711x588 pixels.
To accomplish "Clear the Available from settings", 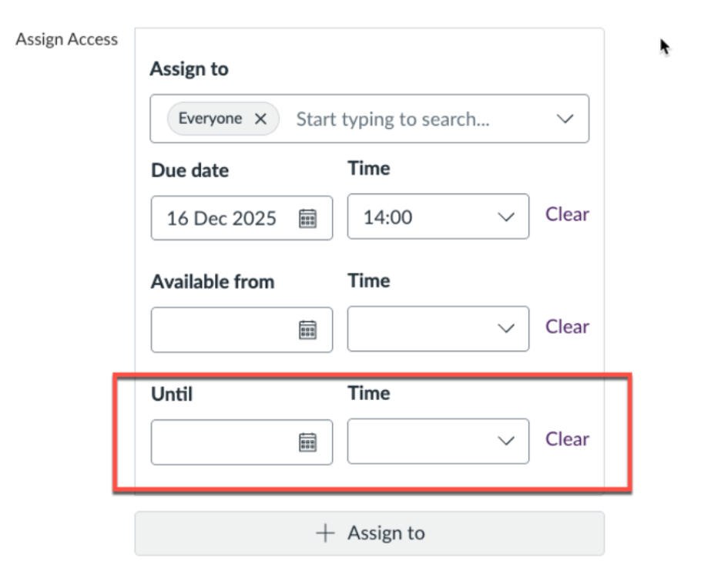I will point(567,327).
